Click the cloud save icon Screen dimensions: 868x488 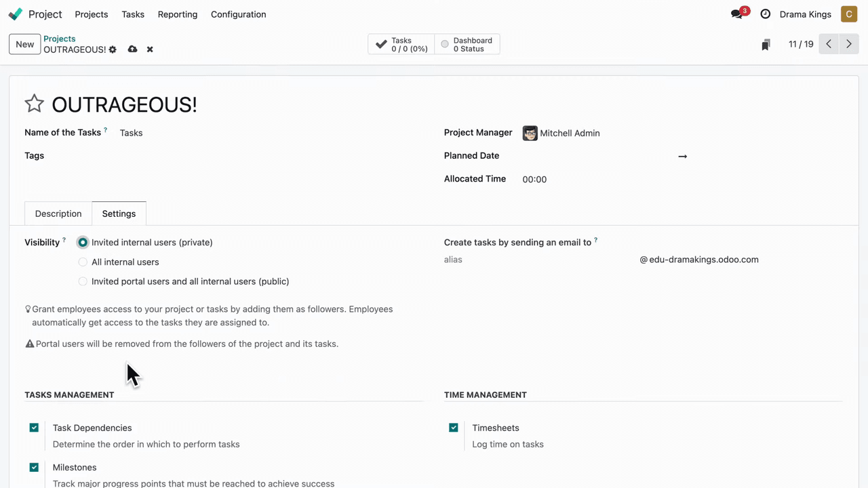132,49
